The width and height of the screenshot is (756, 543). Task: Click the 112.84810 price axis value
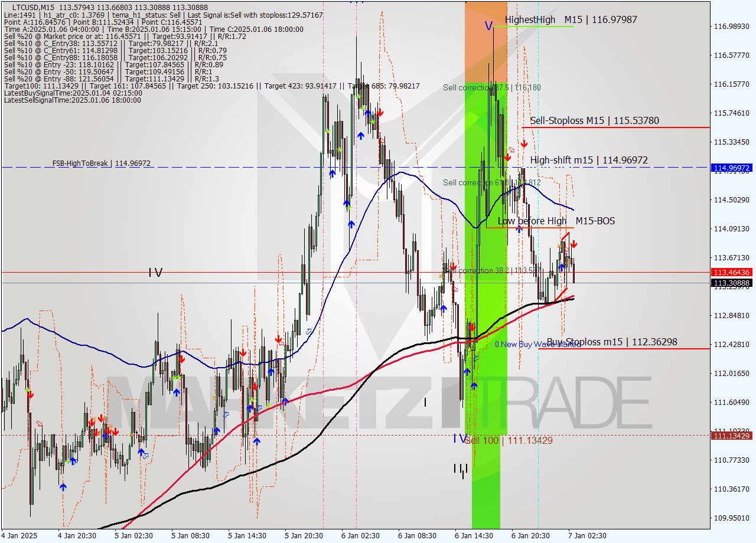pyautogui.click(x=731, y=315)
